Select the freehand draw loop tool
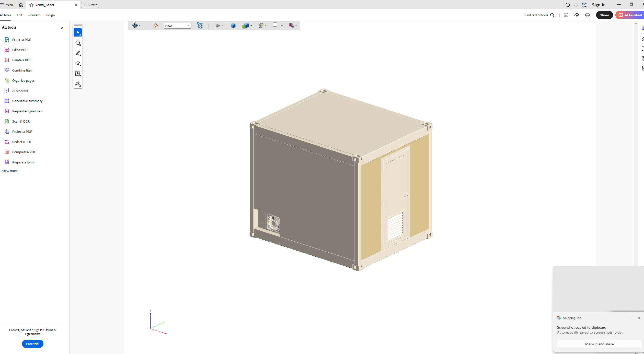The height and width of the screenshot is (354, 644). 78,63
